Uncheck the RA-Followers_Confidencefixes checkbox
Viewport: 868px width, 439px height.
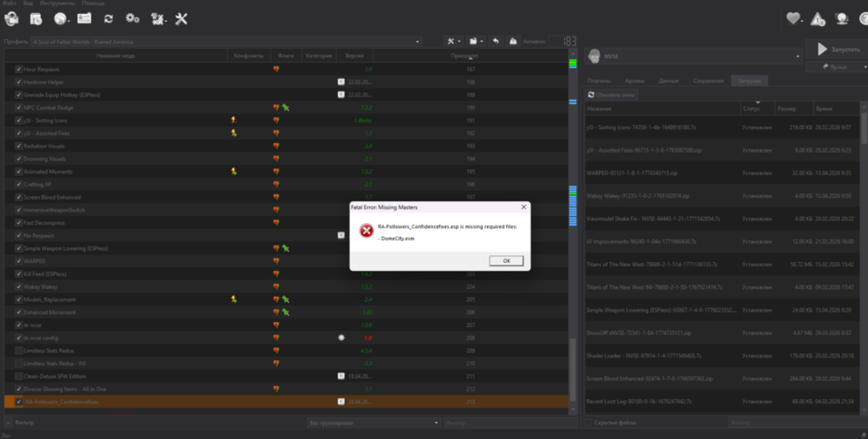tap(19, 402)
